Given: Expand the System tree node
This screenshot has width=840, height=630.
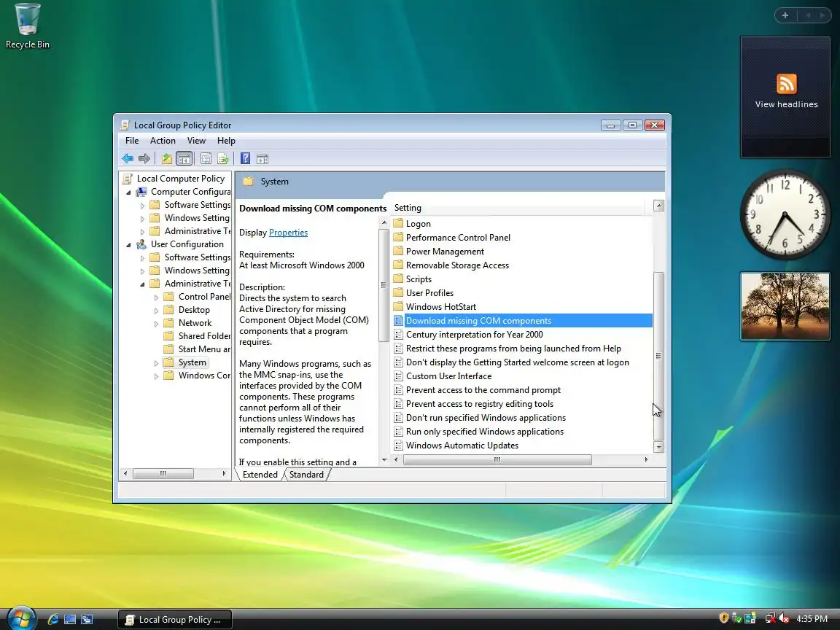Looking at the screenshot, I should (157, 362).
